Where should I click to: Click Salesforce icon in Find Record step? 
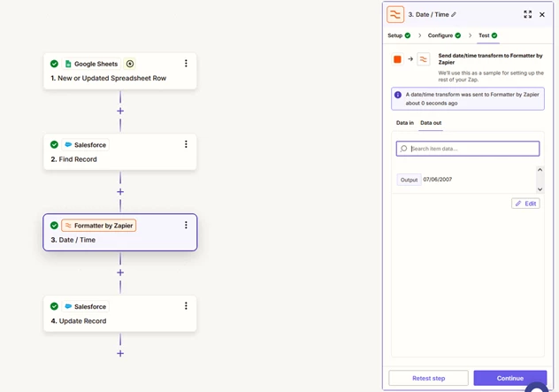click(x=68, y=145)
